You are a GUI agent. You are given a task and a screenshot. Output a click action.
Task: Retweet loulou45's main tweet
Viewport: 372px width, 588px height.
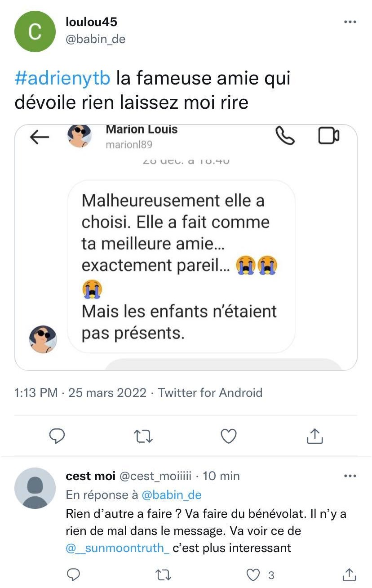pos(144,435)
